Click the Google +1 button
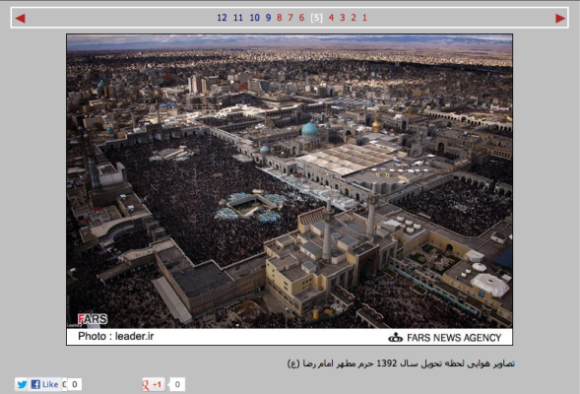 coord(154,385)
